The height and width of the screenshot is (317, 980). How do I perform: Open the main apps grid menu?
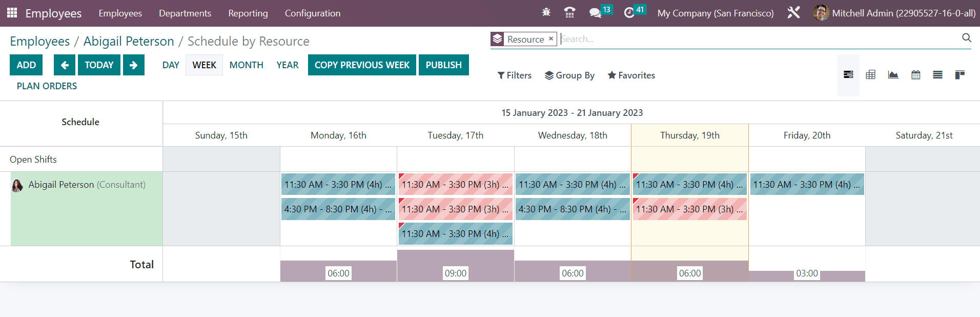pos(12,13)
